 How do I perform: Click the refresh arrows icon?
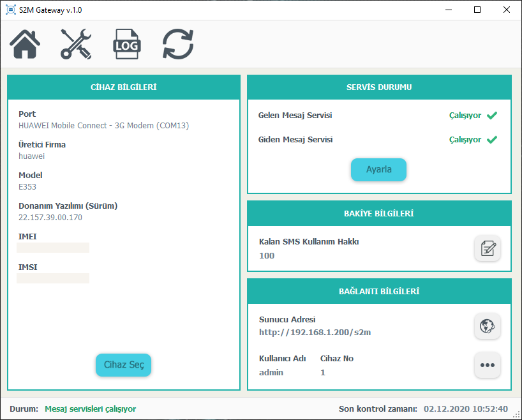pyautogui.click(x=178, y=45)
